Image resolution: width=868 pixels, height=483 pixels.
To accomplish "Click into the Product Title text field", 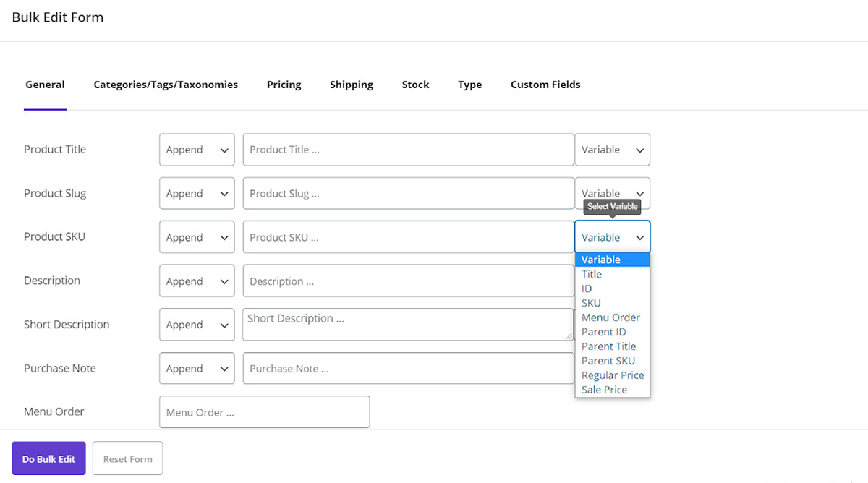I will (x=408, y=150).
